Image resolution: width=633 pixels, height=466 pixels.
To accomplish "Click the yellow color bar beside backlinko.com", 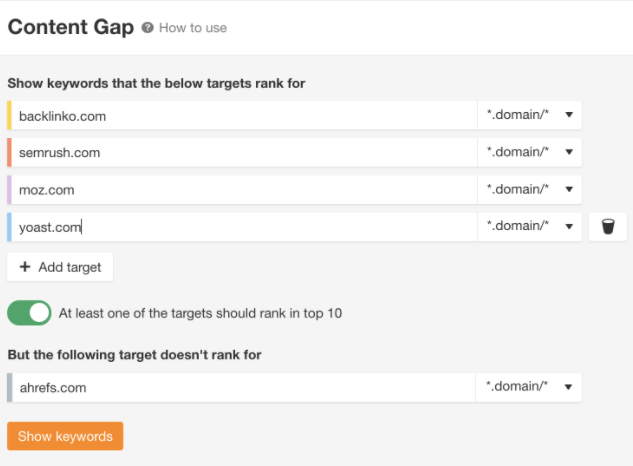I will [9, 115].
